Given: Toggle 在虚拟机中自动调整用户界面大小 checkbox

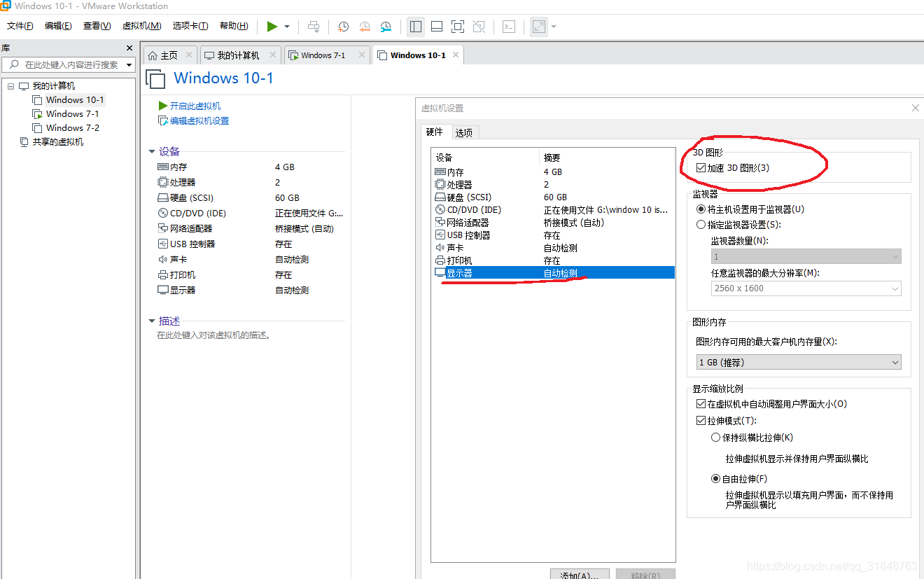Looking at the screenshot, I should click(701, 404).
